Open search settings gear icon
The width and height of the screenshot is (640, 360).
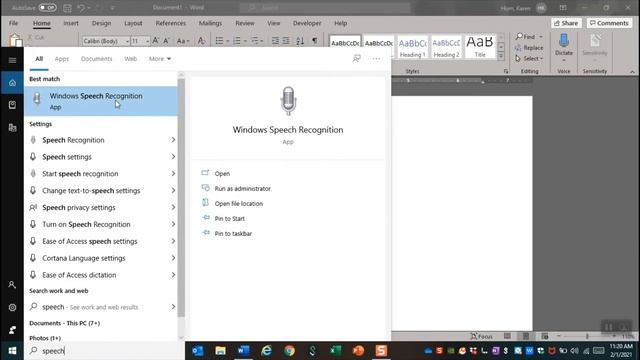(x=12, y=307)
